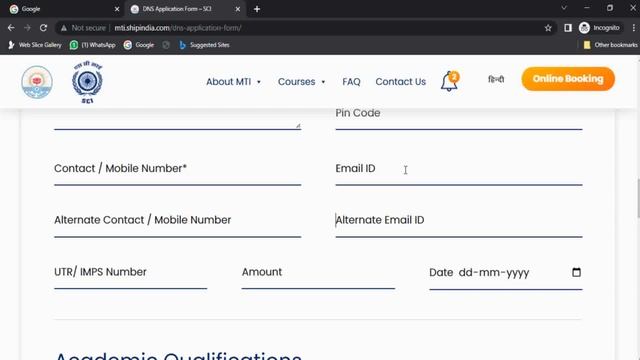Bookmark this page with the star icon
This screenshot has width=640, height=360.
(548, 28)
